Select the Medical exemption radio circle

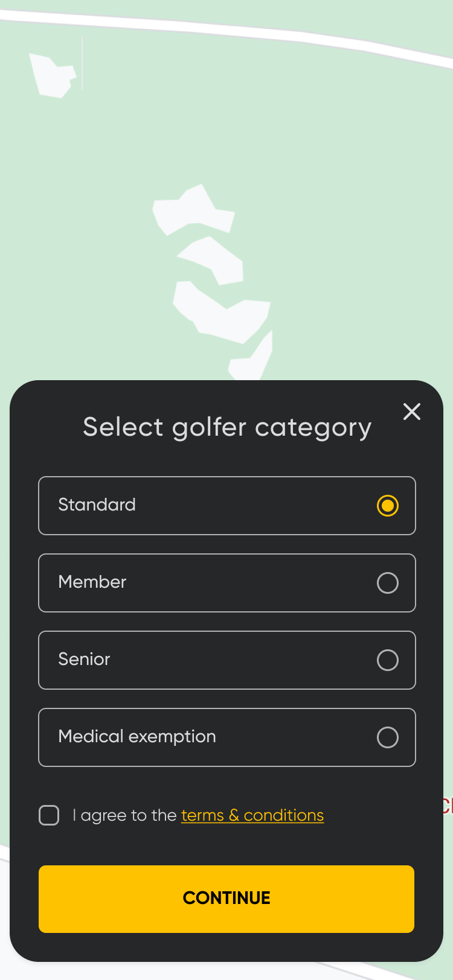click(388, 737)
